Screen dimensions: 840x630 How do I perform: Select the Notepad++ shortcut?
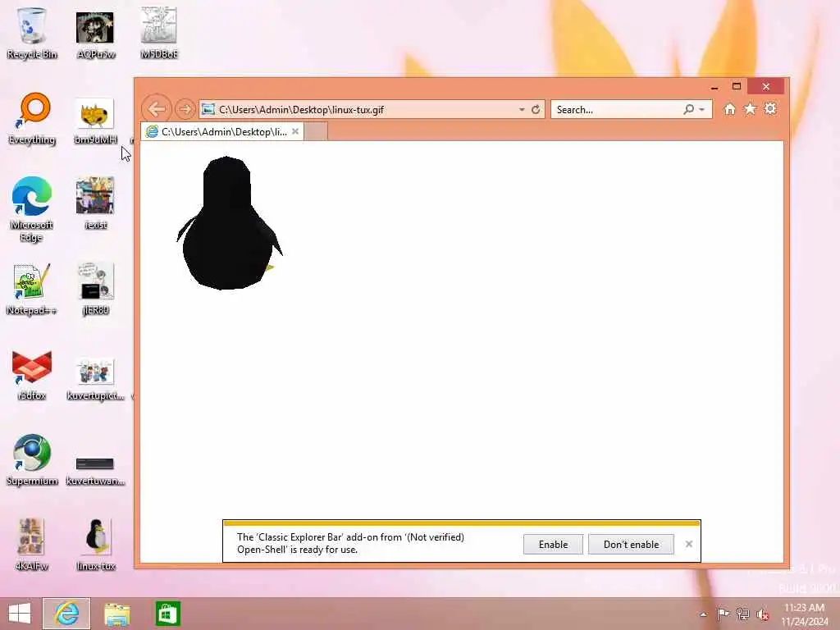32,290
